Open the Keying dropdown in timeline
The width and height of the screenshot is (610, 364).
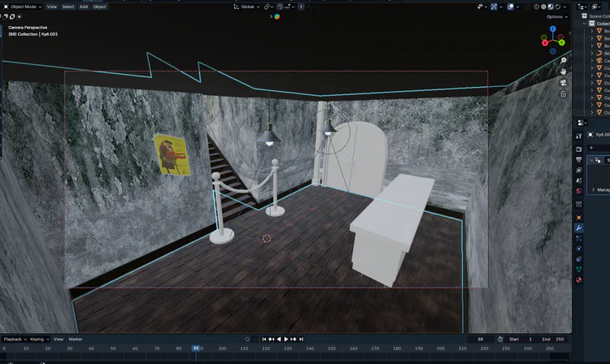click(x=40, y=339)
